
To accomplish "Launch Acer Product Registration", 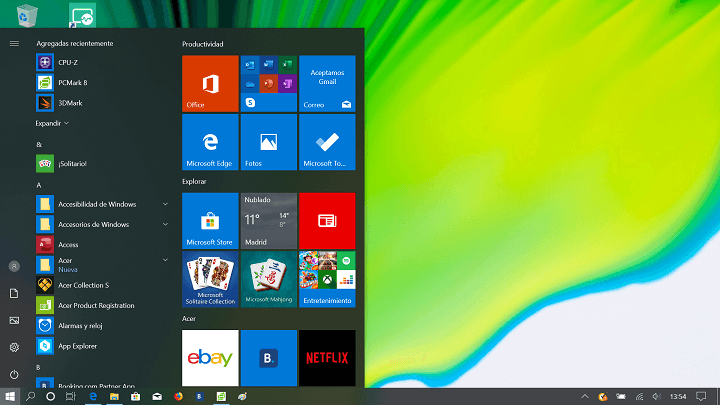I will [x=102, y=305].
